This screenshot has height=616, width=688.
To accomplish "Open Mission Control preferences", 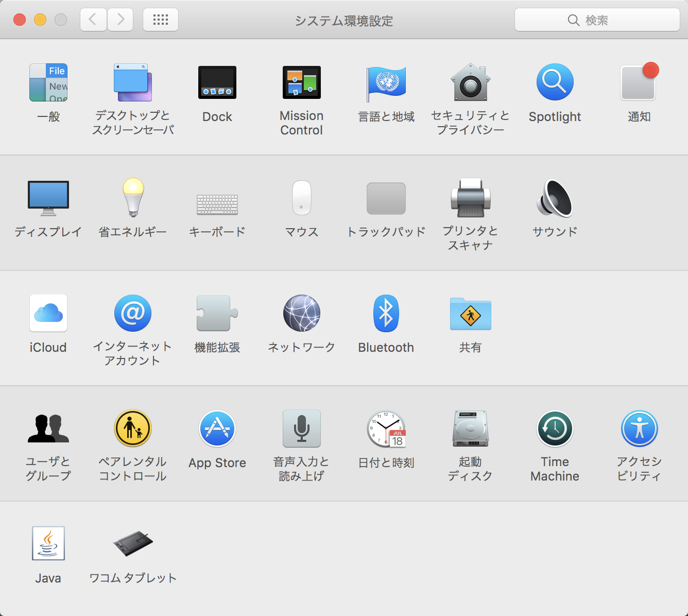I will tap(302, 82).
